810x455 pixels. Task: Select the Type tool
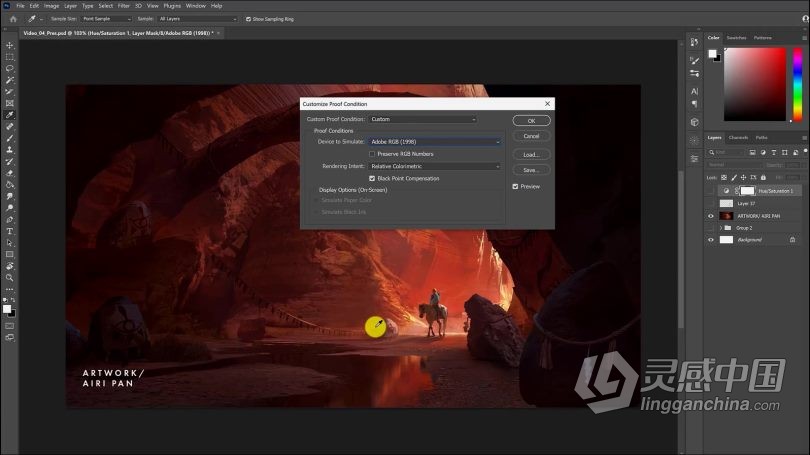(9, 231)
